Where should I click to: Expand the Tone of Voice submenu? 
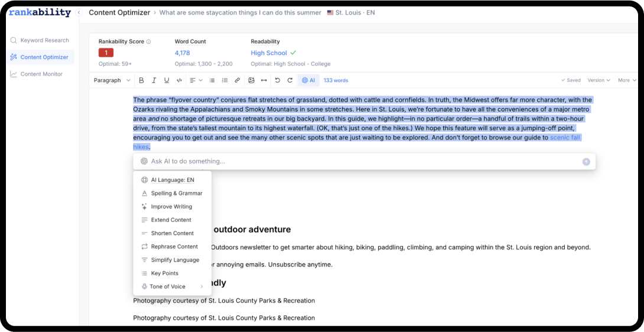click(172, 287)
